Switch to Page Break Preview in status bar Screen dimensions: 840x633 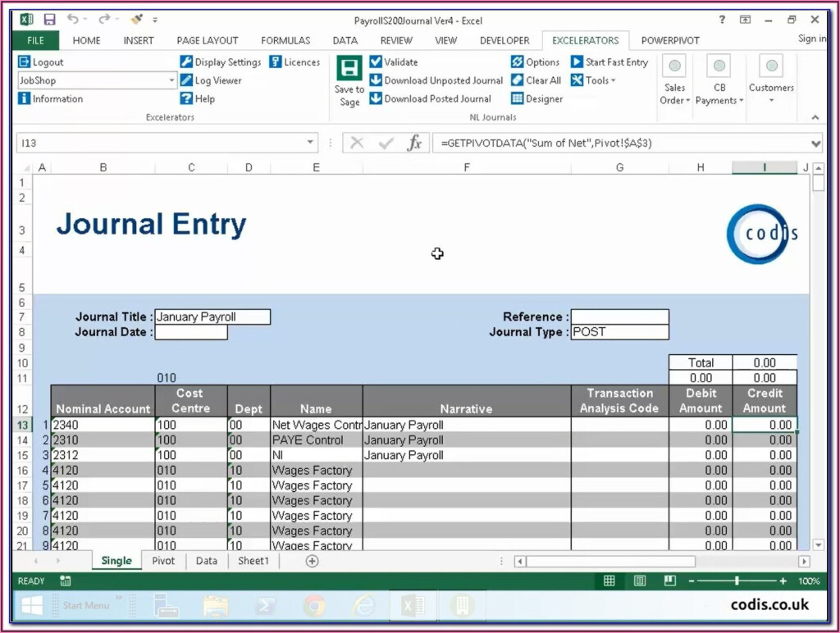point(669,581)
